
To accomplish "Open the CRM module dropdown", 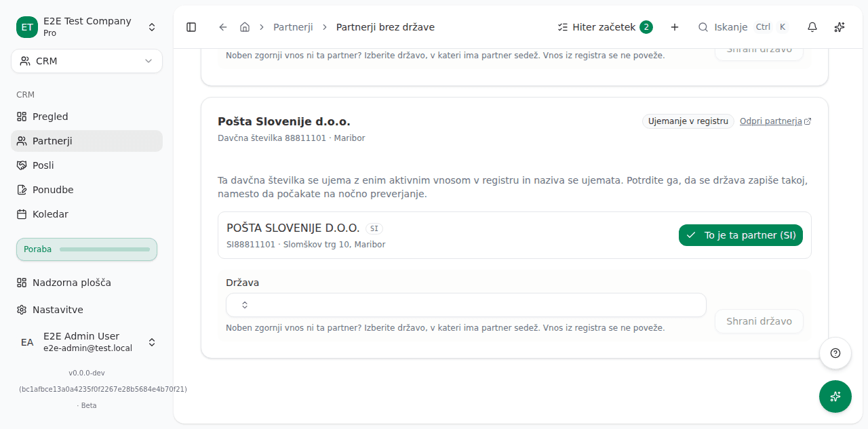I will point(87,61).
